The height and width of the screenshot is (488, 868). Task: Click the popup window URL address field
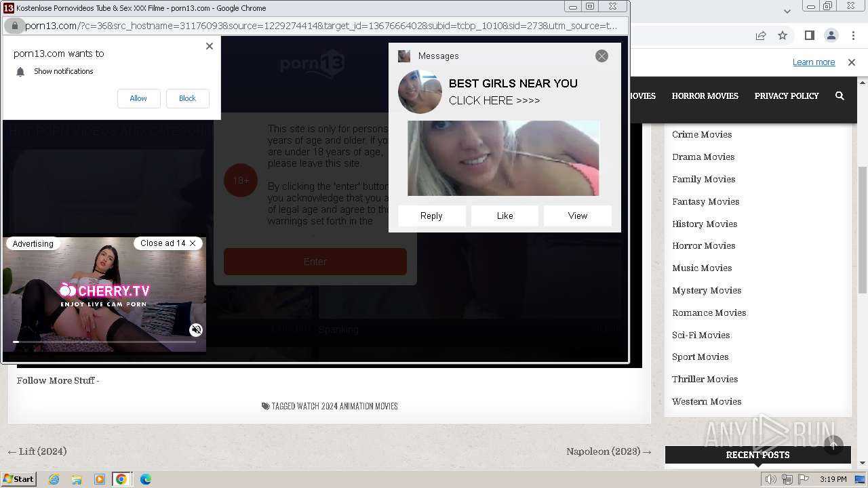coord(321,26)
